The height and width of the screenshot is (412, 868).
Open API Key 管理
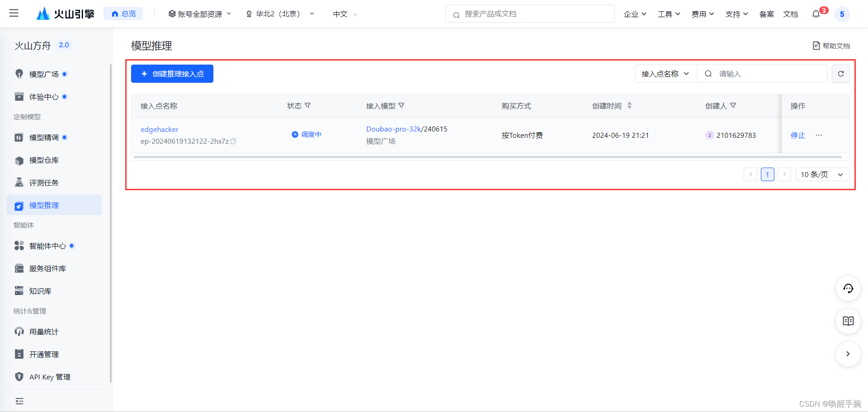click(50, 377)
